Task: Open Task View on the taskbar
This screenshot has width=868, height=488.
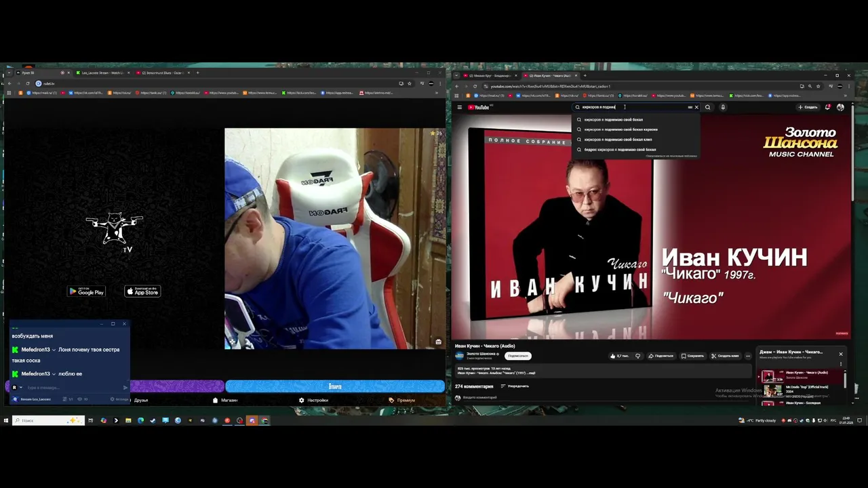Action: pyautogui.click(x=90, y=420)
